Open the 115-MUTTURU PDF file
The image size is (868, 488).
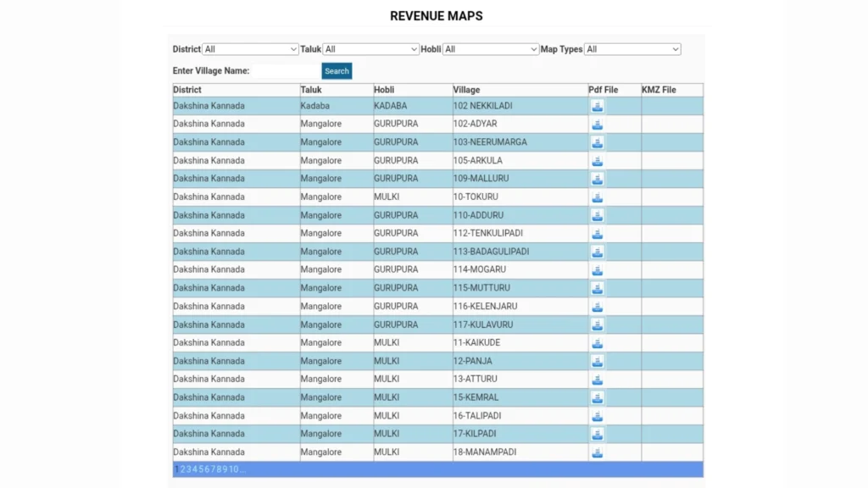point(597,288)
